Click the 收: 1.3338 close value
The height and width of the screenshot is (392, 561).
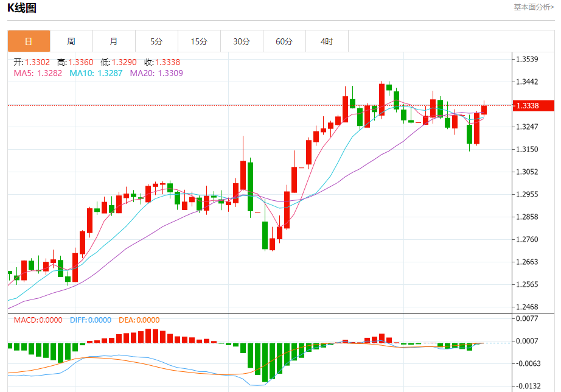[x=162, y=62]
